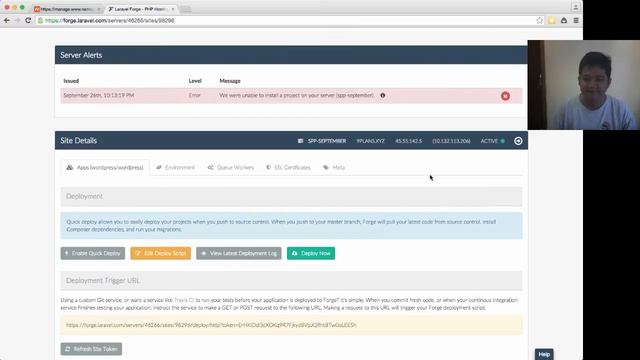Open the Apps (wordpress/wordpress) tab
Image resolution: width=640 pixels, height=360 pixels.
105,167
